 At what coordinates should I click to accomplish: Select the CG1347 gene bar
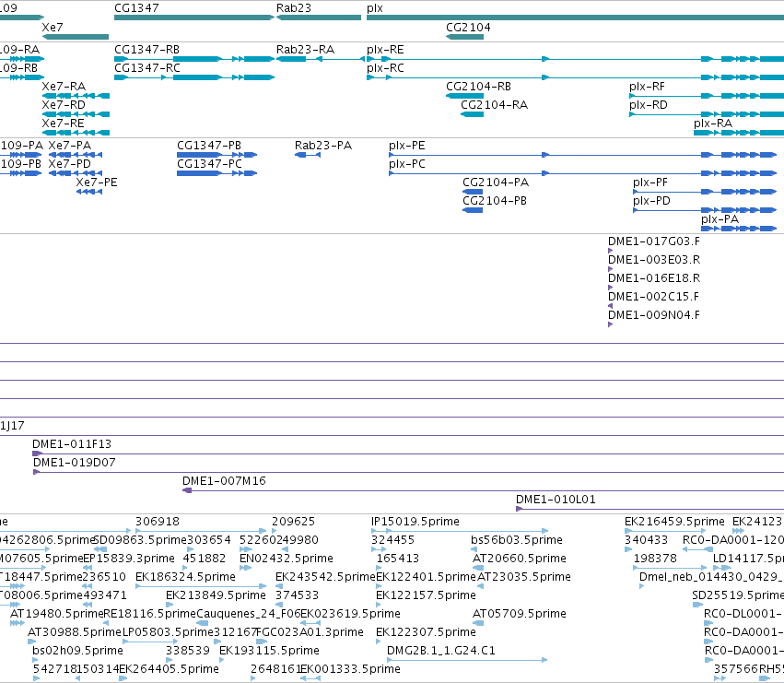(194, 18)
